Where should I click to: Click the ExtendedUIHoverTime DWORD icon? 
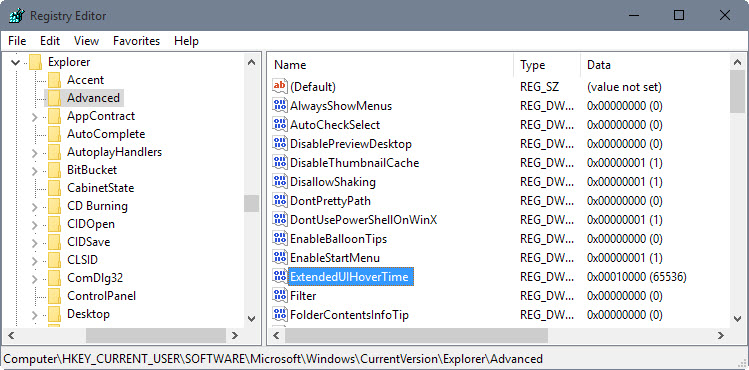click(279, 276)
